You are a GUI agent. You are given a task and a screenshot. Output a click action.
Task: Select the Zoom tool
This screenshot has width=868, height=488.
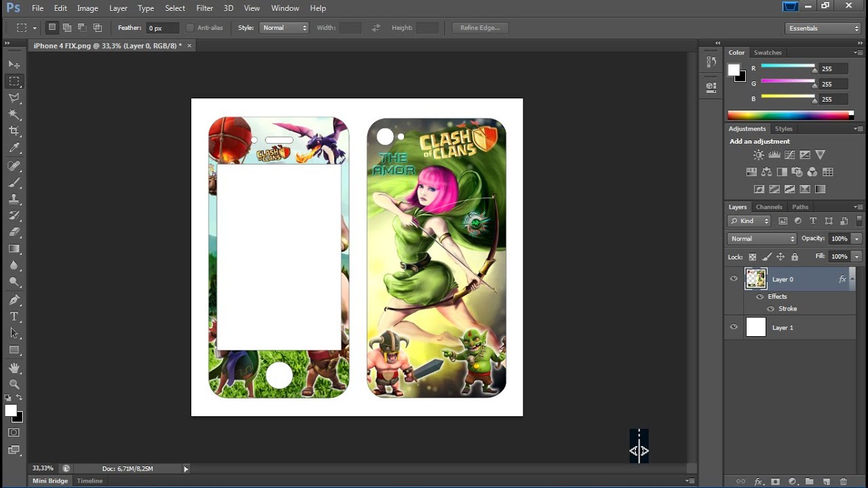[14, 384]
